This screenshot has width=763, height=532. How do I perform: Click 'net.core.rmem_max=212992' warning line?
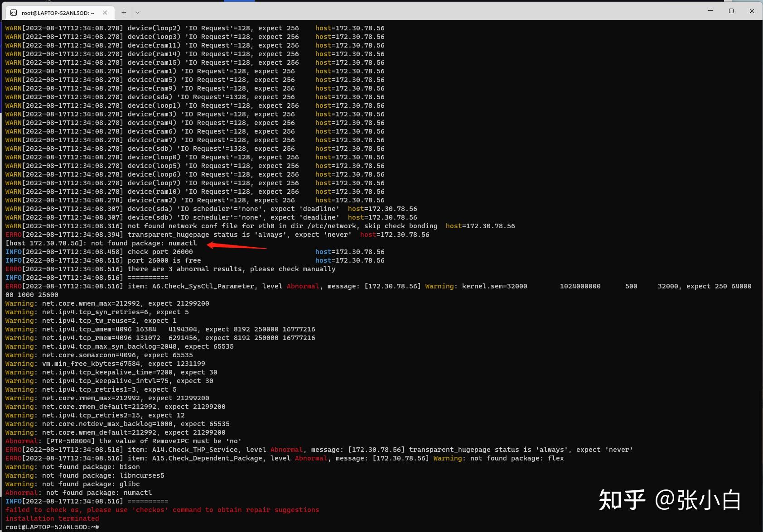pos(107,398)
